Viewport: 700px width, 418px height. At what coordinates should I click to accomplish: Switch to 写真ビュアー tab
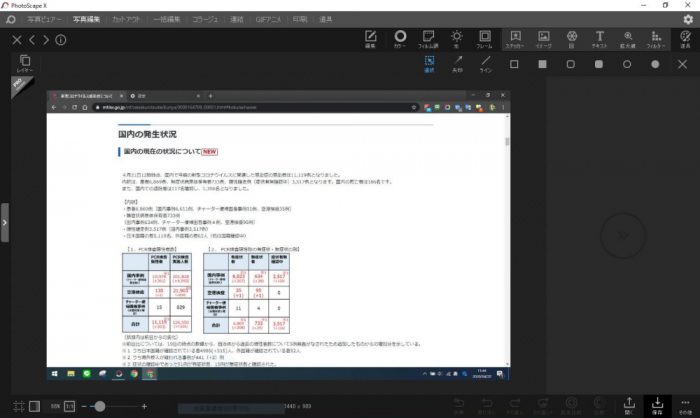click(x=44, y=20)
